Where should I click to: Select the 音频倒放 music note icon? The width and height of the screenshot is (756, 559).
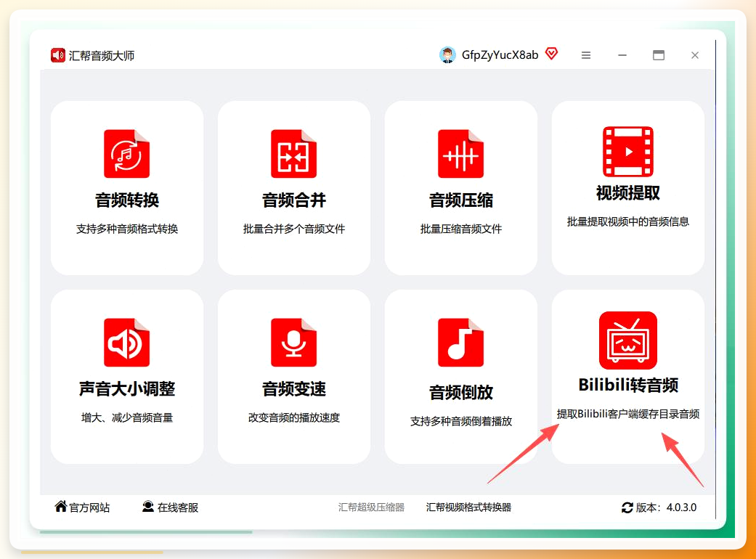click(461, 343)
